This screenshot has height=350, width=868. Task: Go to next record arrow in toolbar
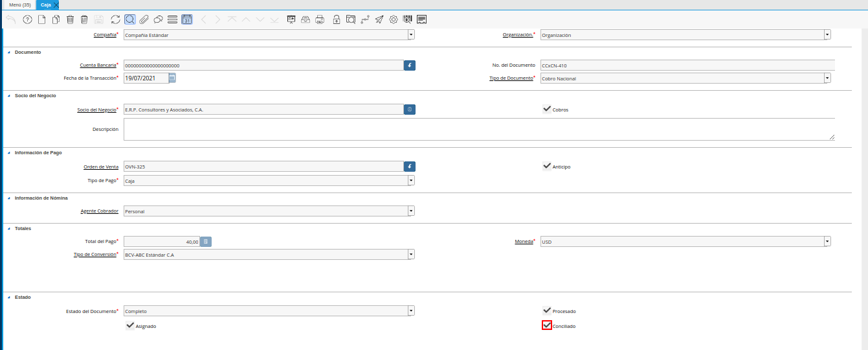pyautogui.click(x=217, y=19)
